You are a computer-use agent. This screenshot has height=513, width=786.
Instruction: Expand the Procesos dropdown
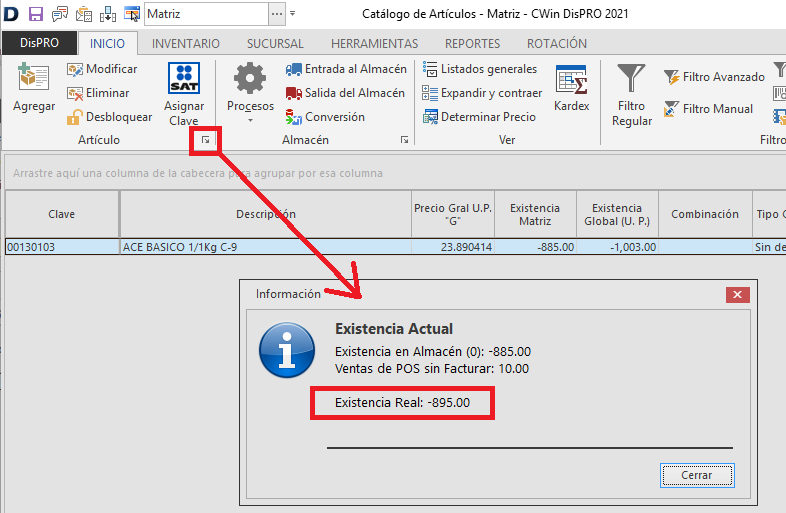(x=250, y=119)
